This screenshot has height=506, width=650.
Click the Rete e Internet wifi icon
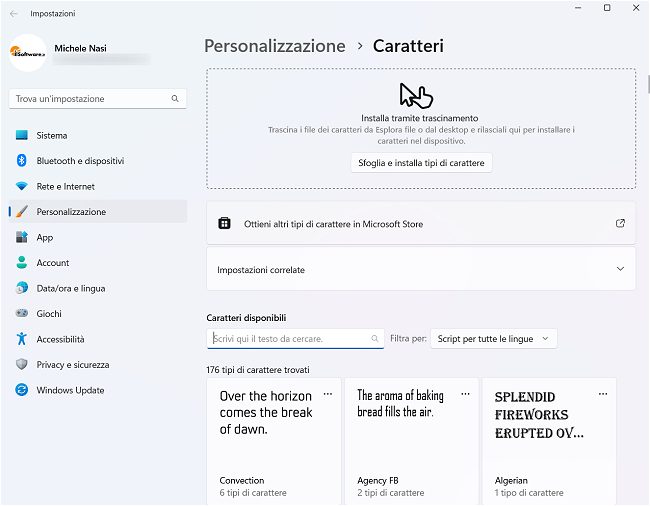coord(22,186)
